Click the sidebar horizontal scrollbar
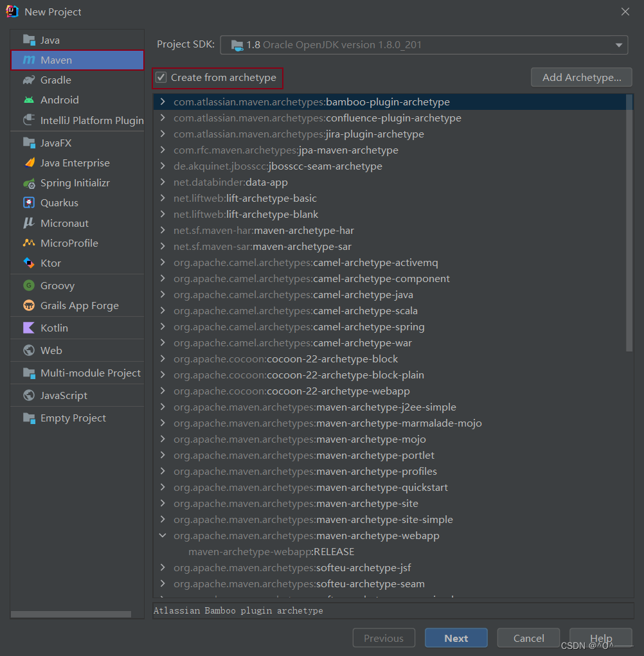Viewport: 644px width, 656px height. [x=71, y=614]
